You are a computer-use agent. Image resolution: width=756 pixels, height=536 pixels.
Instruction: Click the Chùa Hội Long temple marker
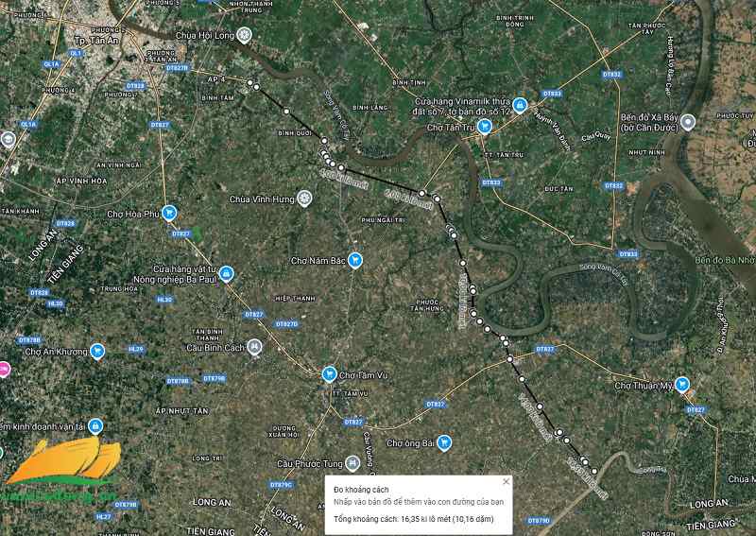click(244, 36)
